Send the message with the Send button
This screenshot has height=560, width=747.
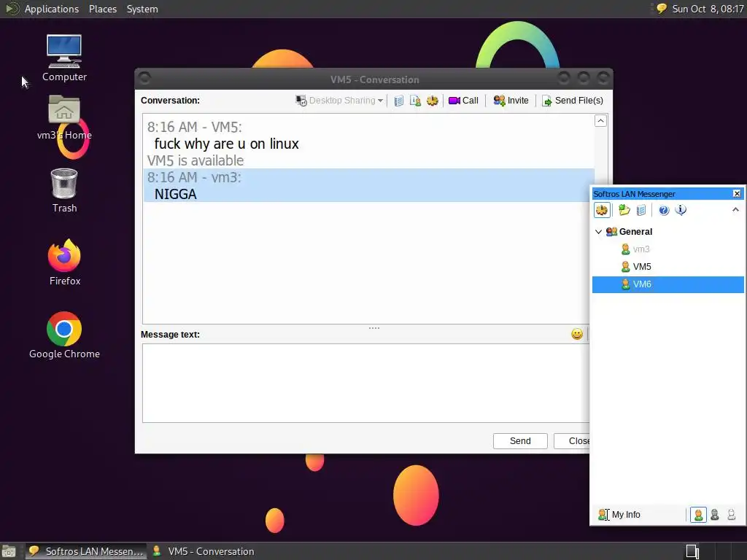(520, 441)
